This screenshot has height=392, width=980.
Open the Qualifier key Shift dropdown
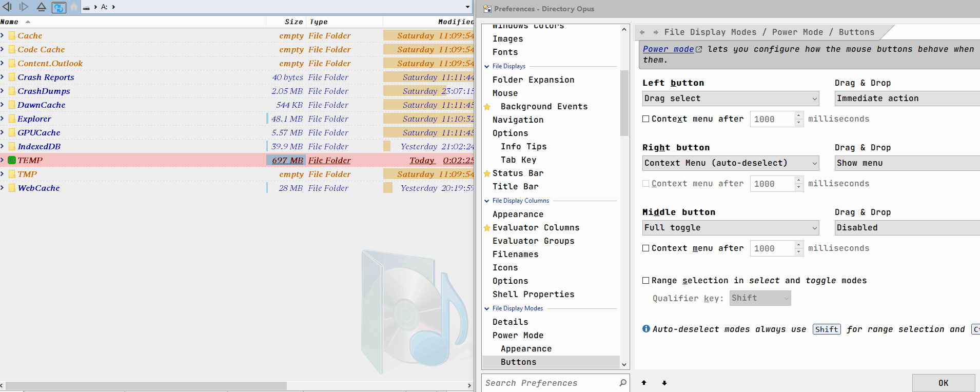[760, 298]
